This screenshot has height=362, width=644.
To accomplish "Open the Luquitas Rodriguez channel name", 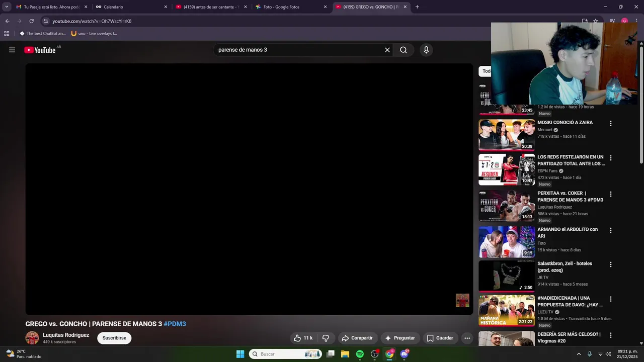I will pos(66,335).
